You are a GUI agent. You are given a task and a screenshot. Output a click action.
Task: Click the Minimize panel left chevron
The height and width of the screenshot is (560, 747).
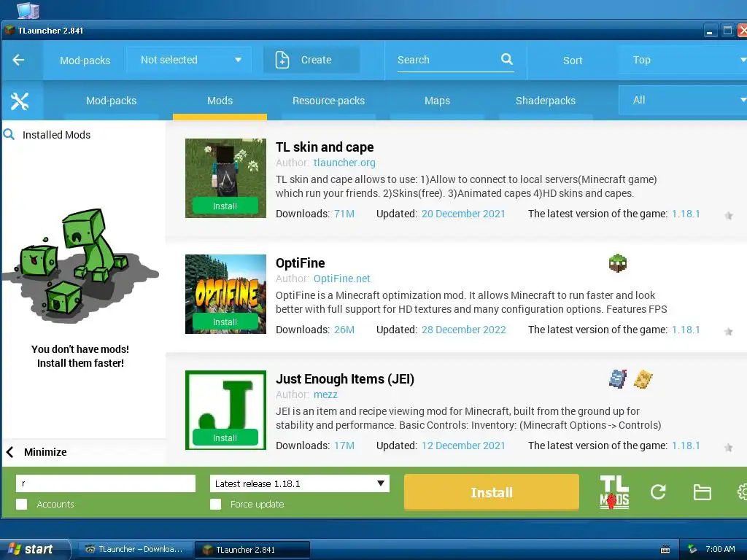10,452
